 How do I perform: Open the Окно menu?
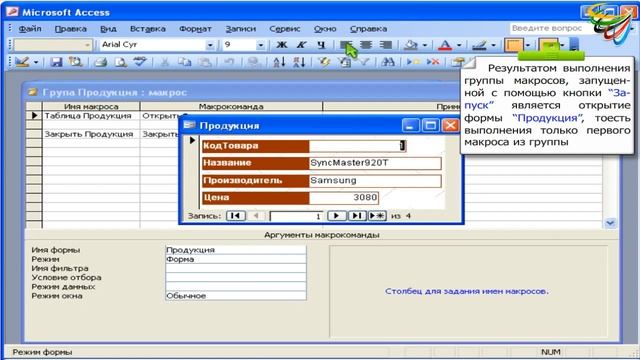(325, 29)
